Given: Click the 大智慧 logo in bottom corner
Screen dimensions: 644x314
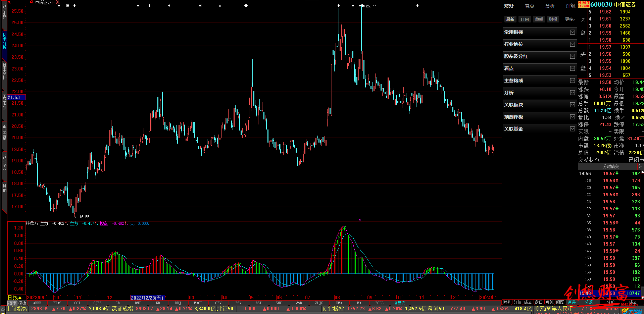Looking at the screenshot, I should (x=632, y=311).
